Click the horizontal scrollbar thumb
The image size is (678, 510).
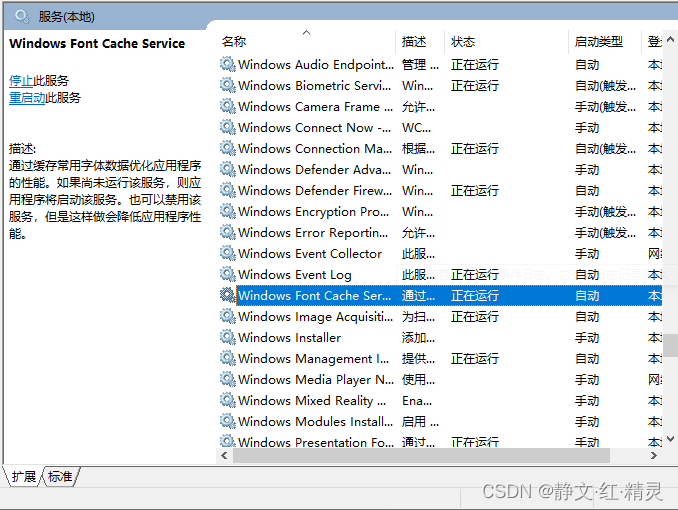coord(421,455)
